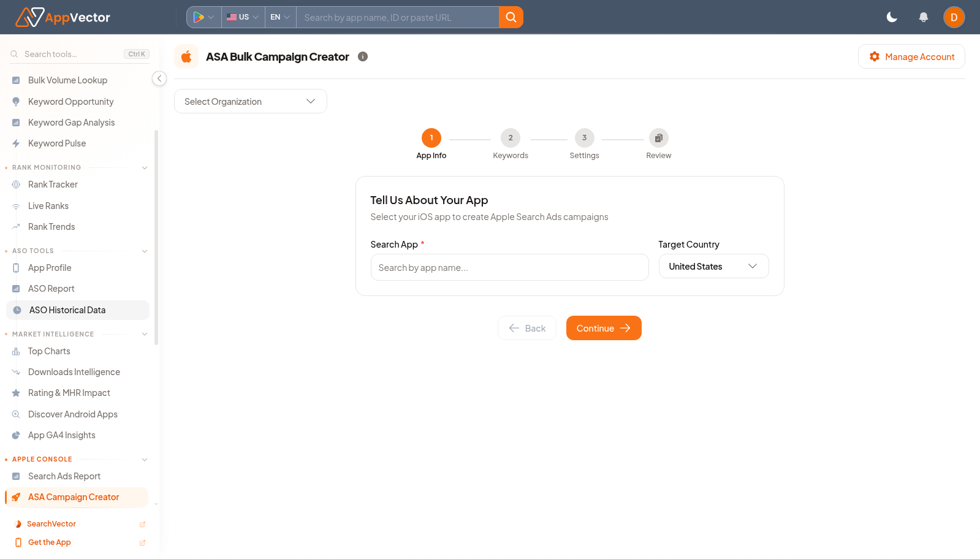980x559 pixels.
Task: Click the orange search magnifier button
Action: click(511, 17)
